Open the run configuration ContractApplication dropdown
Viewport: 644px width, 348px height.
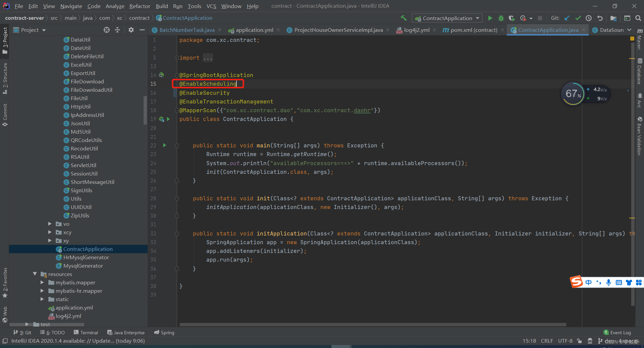pos(447,18)
